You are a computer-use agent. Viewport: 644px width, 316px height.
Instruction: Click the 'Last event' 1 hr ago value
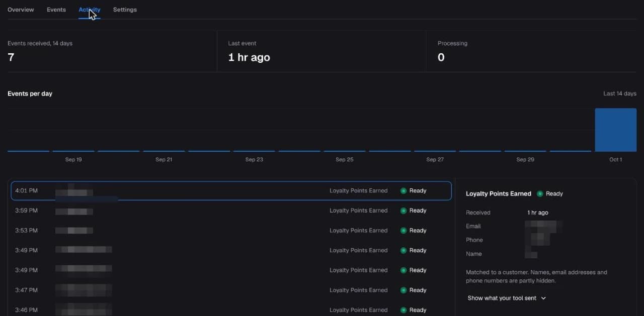(249, 57)
